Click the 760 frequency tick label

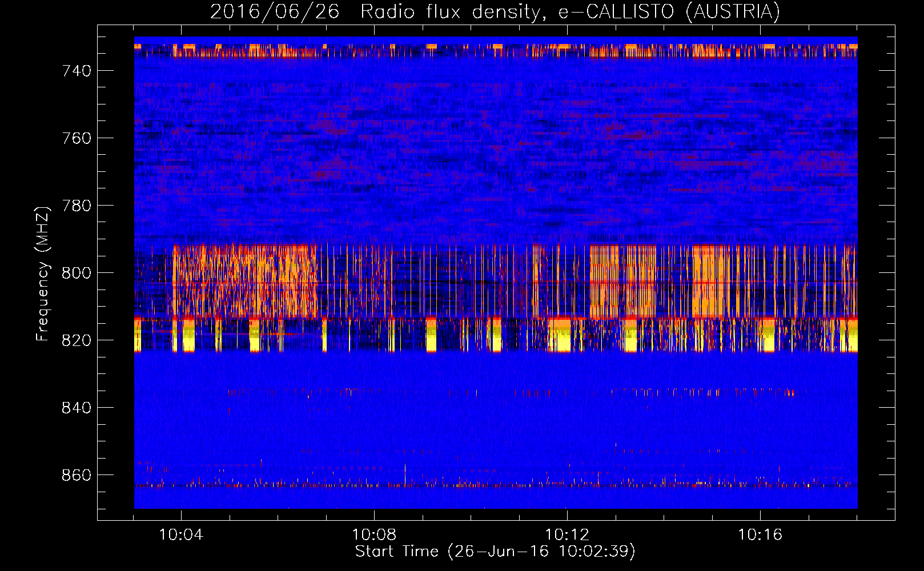[77, 138]
